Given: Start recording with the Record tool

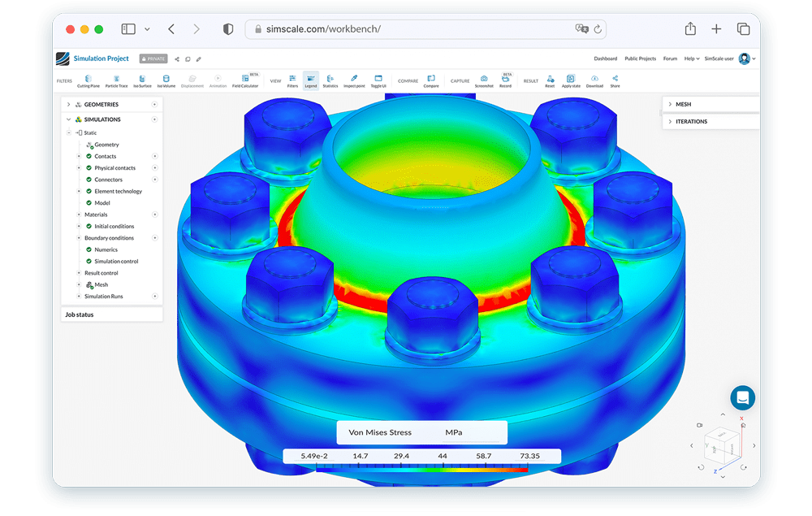Looking at the screenshot, I should [x=505, y=80].
